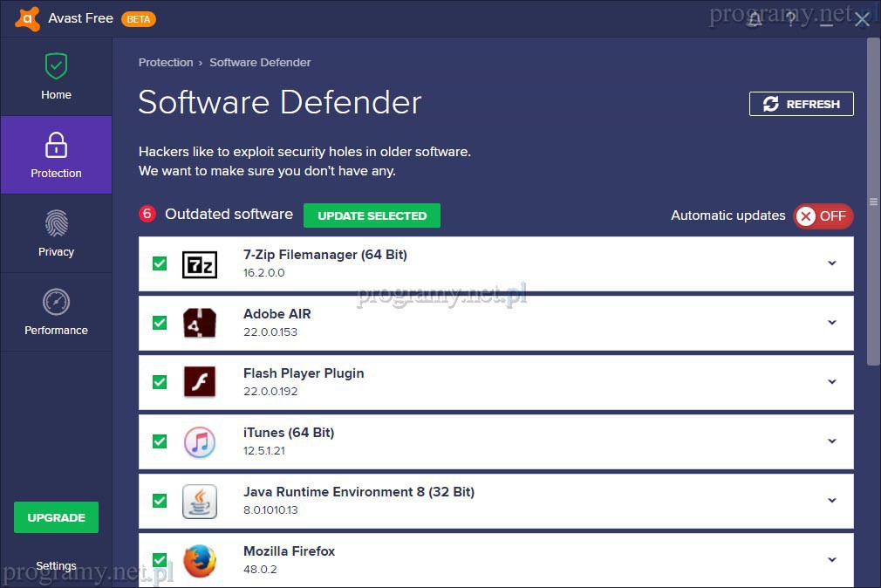Go to the Home section

point(56,77)
